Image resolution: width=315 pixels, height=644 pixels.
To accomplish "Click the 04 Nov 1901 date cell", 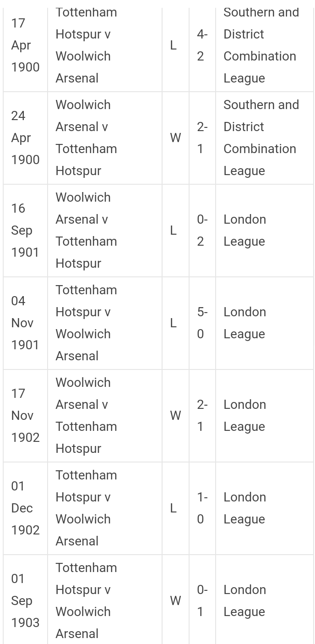I will (25, 323).
